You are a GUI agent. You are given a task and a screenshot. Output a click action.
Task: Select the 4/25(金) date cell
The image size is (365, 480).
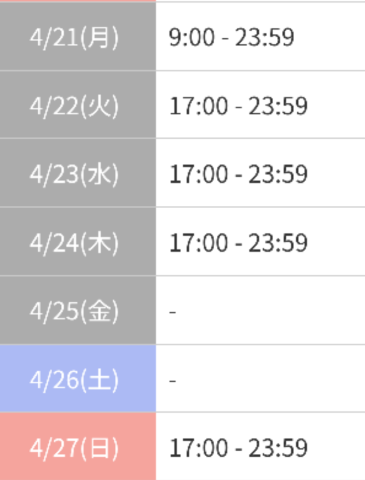78,310
